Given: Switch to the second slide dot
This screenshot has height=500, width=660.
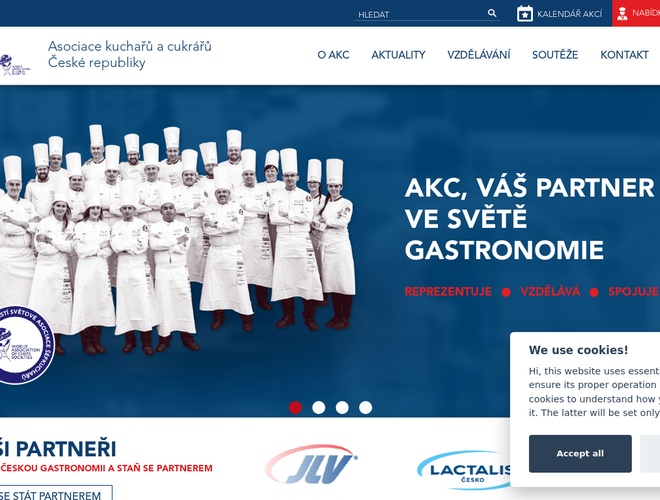Looking at the screenshot, I should (x=319, y=407).
